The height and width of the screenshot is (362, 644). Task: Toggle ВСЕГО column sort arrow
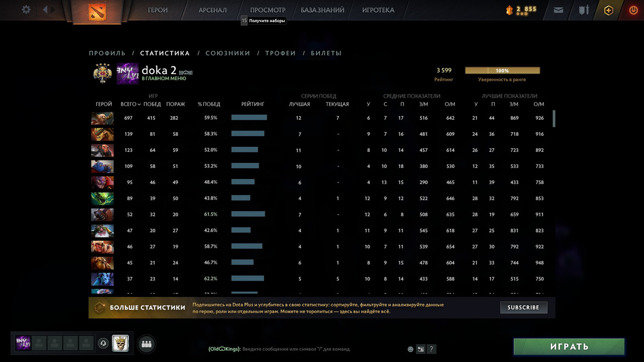click(x=139, y=105)
